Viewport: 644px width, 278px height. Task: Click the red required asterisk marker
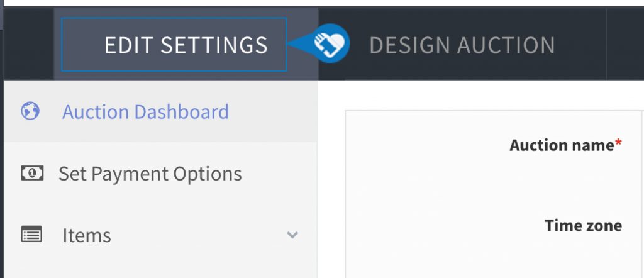(618, 143)
